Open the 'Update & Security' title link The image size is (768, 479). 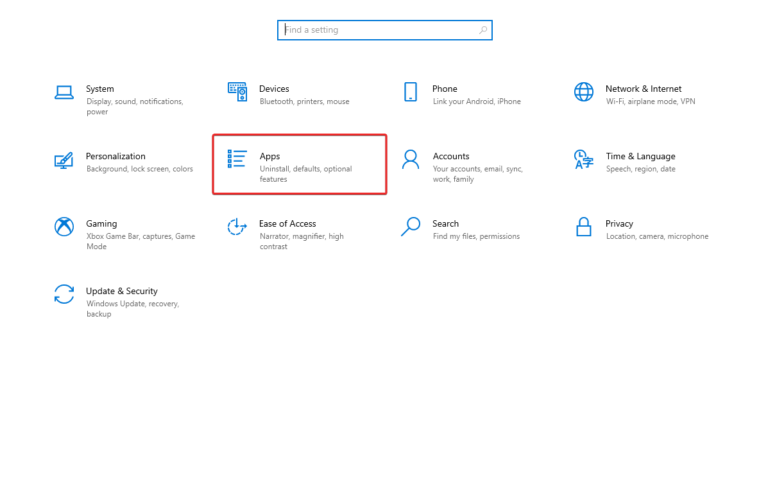[x=121, y=291]
